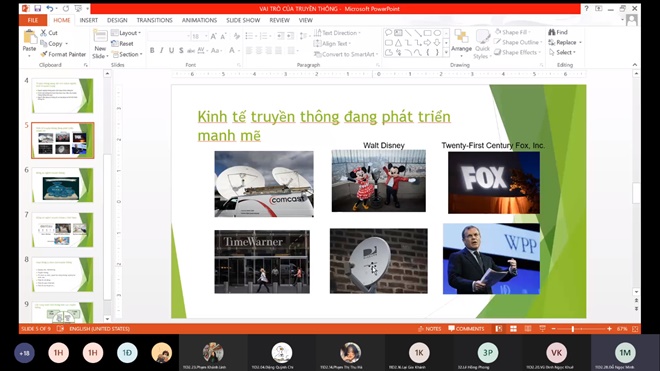Click the Save icon in quick access toolbar

37,8
